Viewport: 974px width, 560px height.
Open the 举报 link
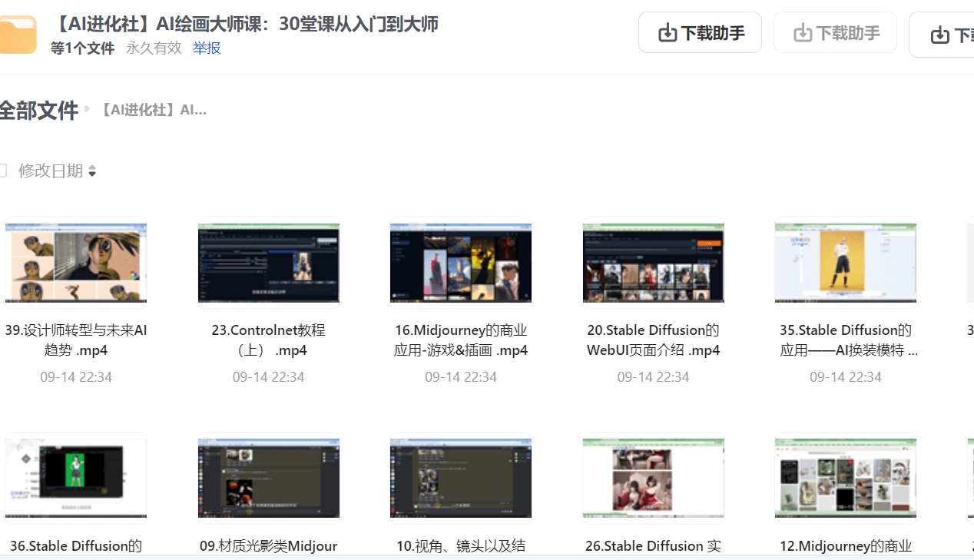tap(206, 47)
